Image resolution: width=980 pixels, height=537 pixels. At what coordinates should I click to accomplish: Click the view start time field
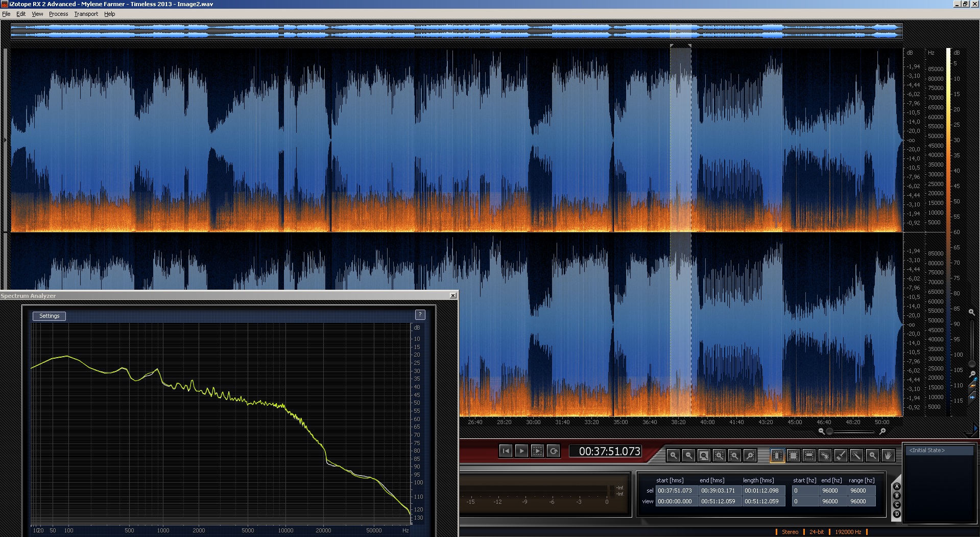[677, 501]
